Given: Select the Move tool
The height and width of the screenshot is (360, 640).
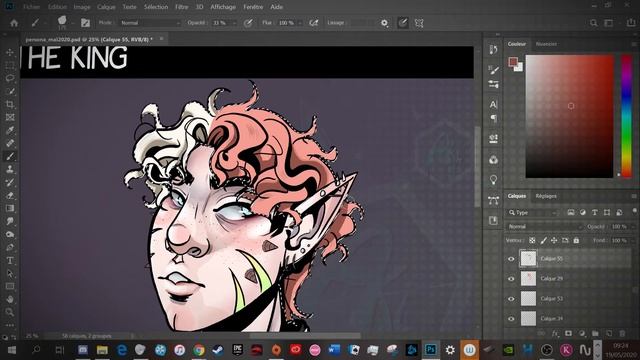Looking at the screenshot, I should tap(10, 52).
